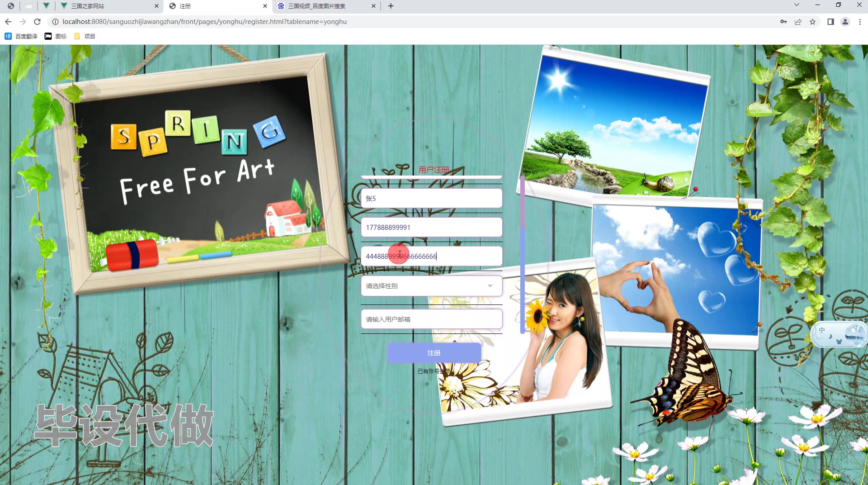The image size is (868, 485).
Task: Open the 请选择性别 gender dropdown
Action: pyautogui.click(x=431, y=286)
